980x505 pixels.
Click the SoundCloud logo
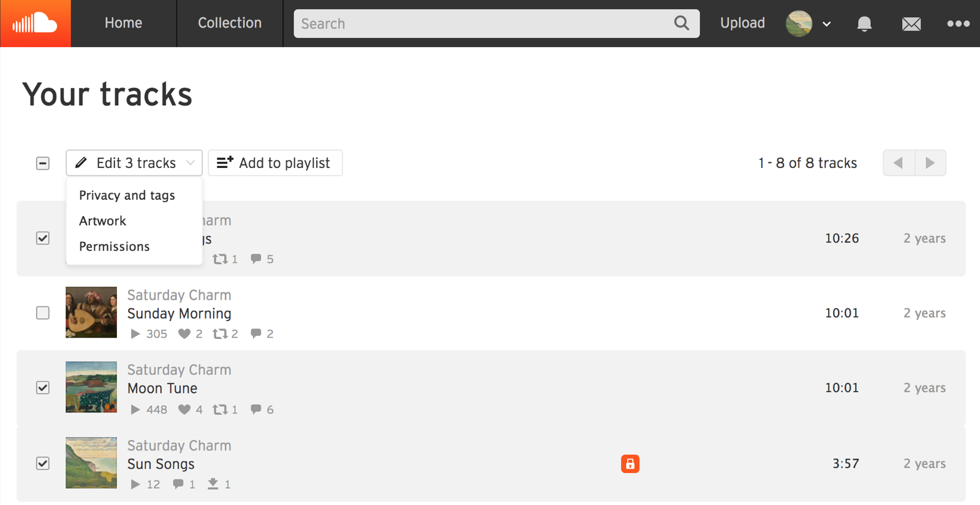point(35,23)
